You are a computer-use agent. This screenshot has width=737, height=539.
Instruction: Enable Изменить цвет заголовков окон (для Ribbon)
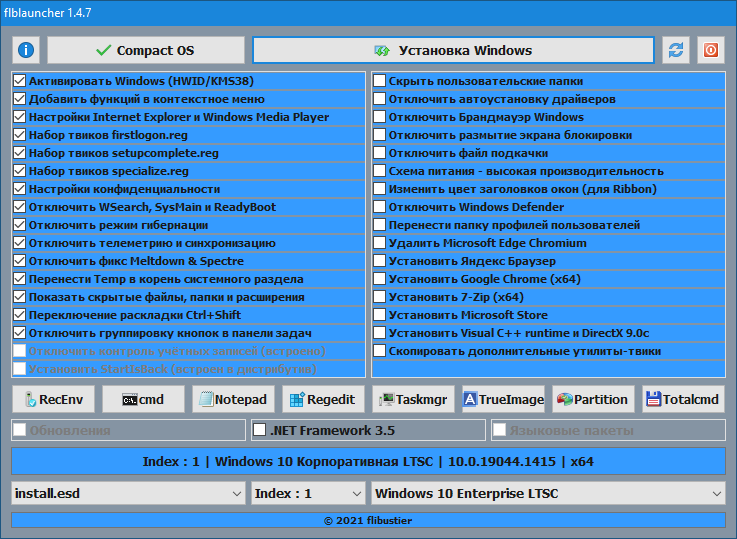pyautogui.click(x=379, y=189)
